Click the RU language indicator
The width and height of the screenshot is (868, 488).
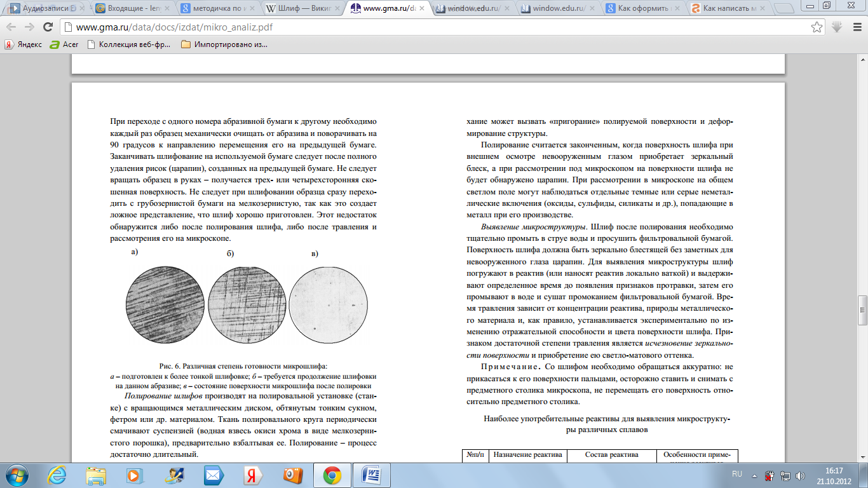click(x=737, y=474)
